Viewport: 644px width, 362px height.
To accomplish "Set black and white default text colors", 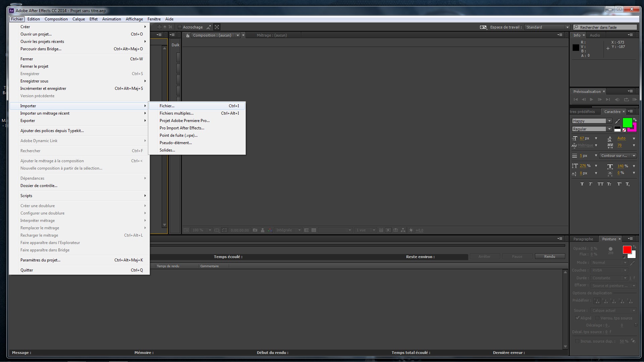I will (618, 129).
